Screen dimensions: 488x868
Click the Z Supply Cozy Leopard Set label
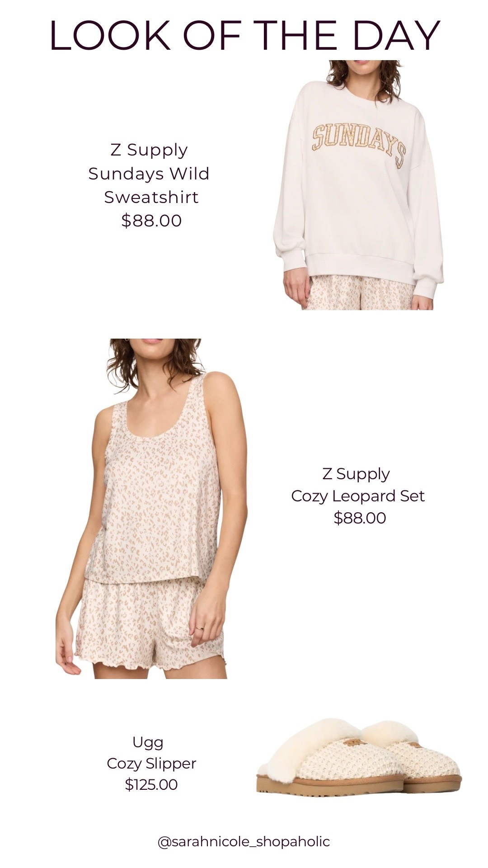tap(357, 485)
